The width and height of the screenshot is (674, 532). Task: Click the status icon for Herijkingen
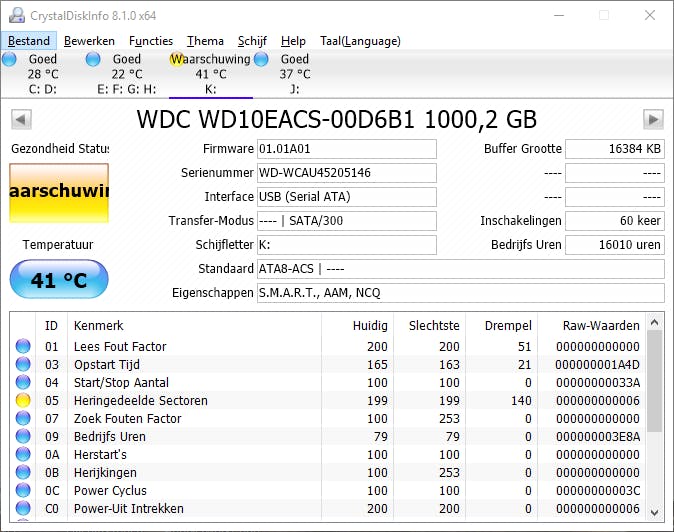tap(23, 473)
